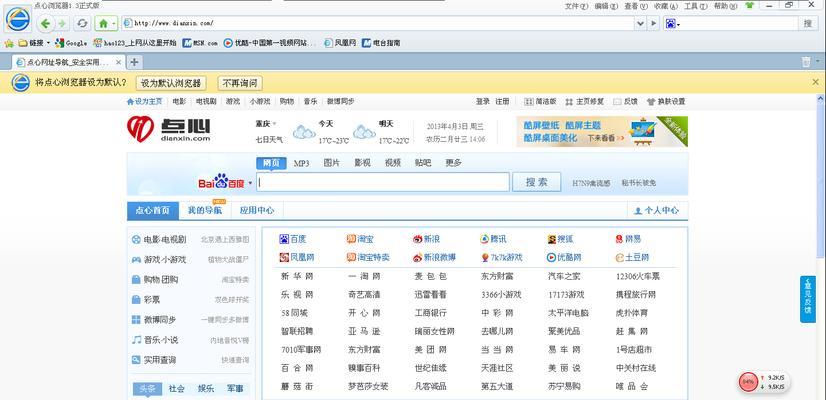This screenshot has height=400, width=826.
Task: Click the address bar go arrow
Action: (654, 23)
